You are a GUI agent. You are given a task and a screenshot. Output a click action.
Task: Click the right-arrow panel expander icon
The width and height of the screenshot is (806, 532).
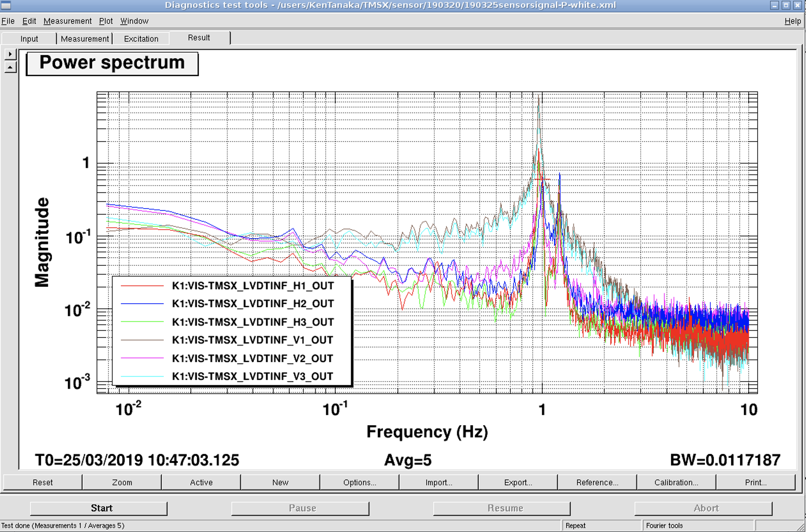(x=11, y=54)
